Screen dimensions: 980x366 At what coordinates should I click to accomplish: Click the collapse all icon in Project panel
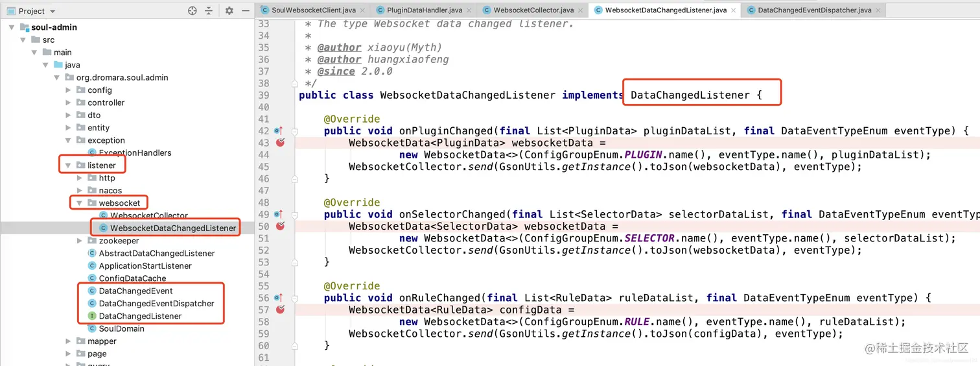209,11
